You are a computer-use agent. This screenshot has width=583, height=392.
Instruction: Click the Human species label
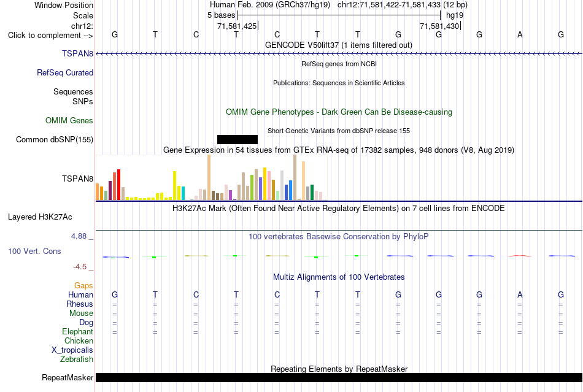tap(80, 294)
